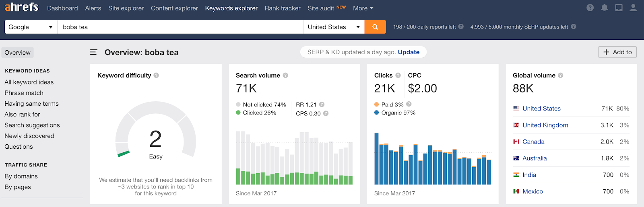This screenshot has height=207, width=644.
Task: Click the keyword input field containing boba tea
Action: pos(180,27)
